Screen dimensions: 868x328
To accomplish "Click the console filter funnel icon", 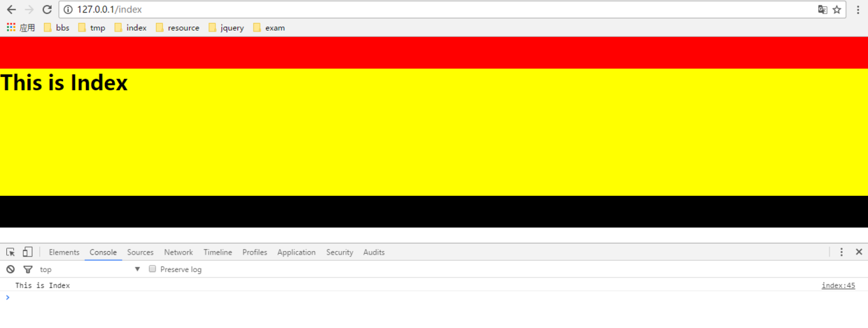I will tap(28, 269).
